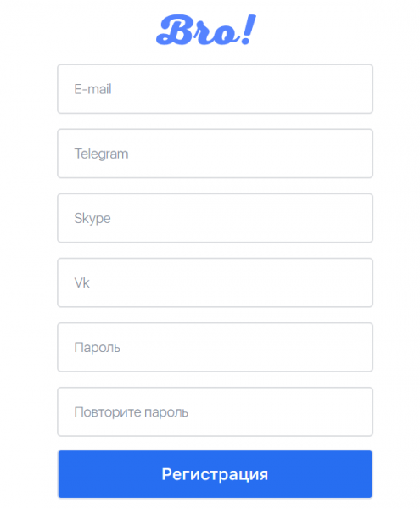Select the Повторите пароль field
Image resolution: width=420 pixels, height=509 pixels.
click(215, 411)
